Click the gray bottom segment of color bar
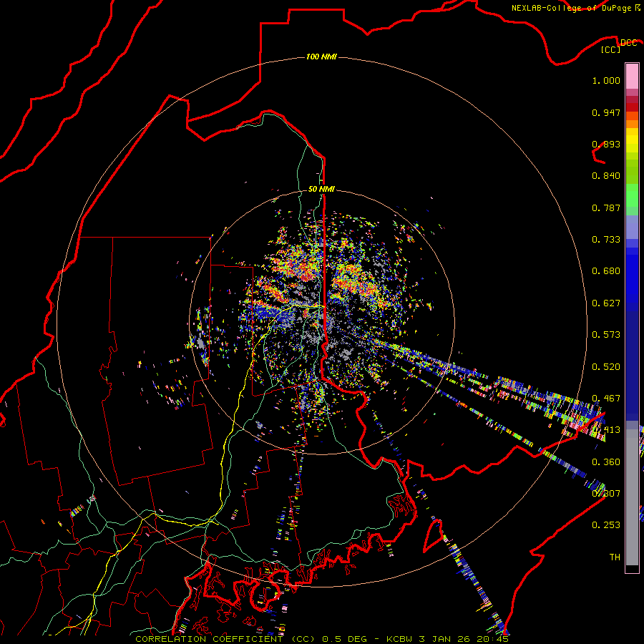This screenshot has width=644, height=644. (632, 497)
